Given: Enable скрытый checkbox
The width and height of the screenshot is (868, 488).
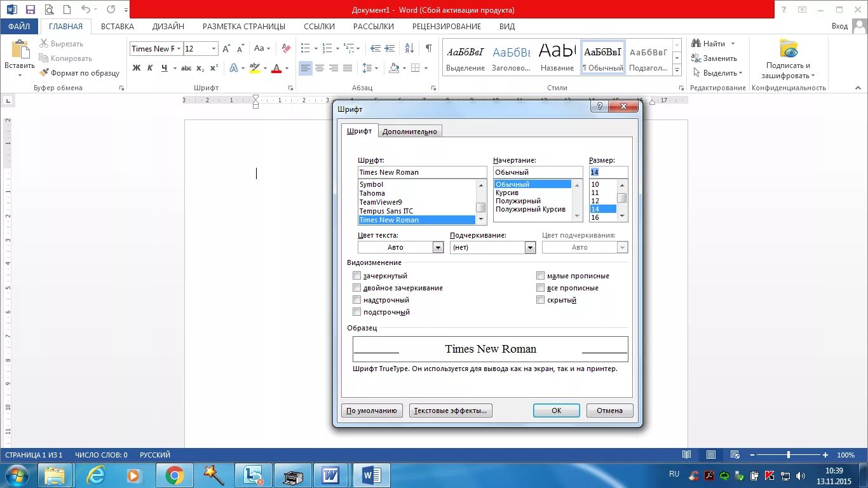Looking at the screenshot, I should coord(541,300).
